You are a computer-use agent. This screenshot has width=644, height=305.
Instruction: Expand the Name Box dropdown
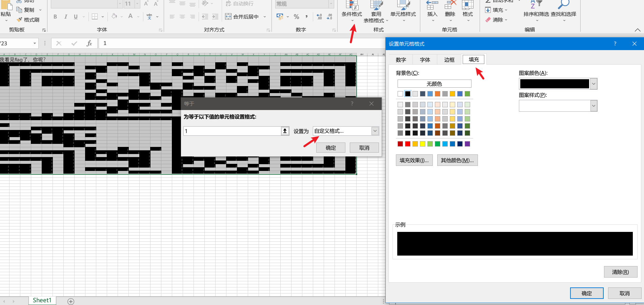pos(35,43)
